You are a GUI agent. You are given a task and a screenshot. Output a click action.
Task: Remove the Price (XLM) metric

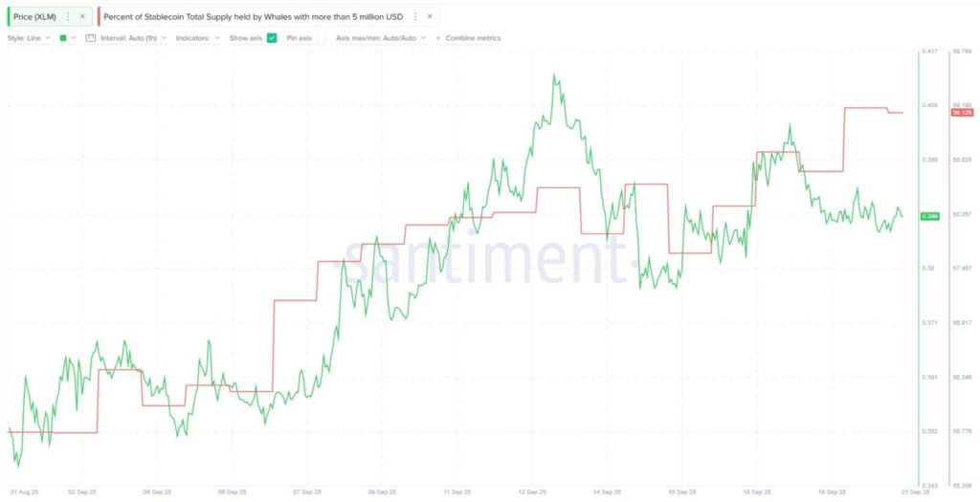pos(81,16)
